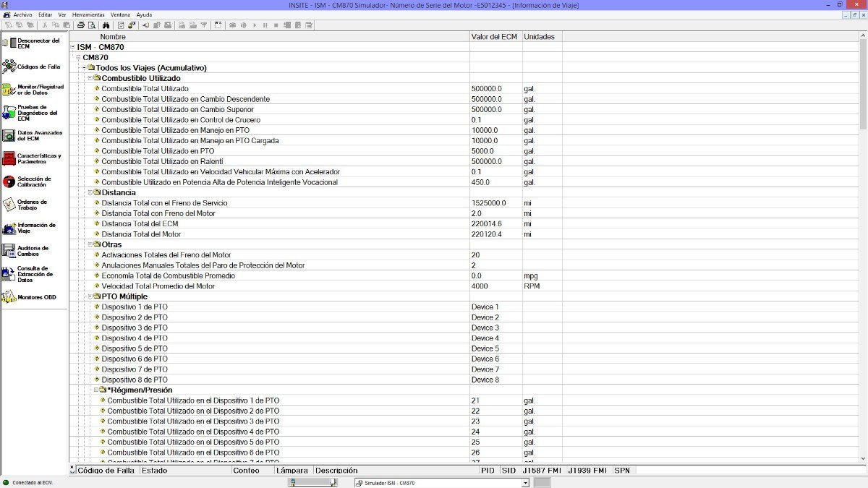Collapse the PTO Múltiple folder

point(90,297)
